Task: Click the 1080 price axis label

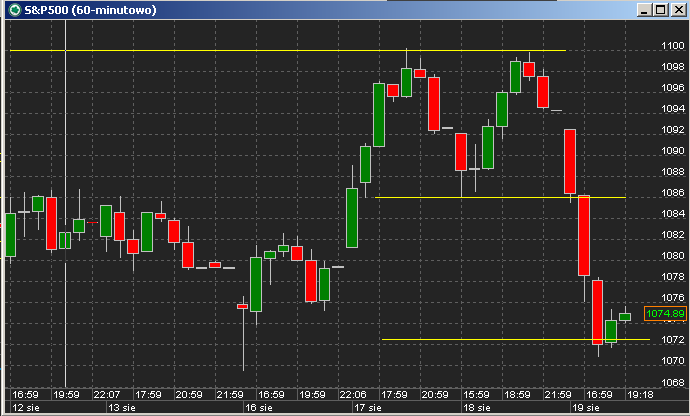Action: [x=673, y=256]
